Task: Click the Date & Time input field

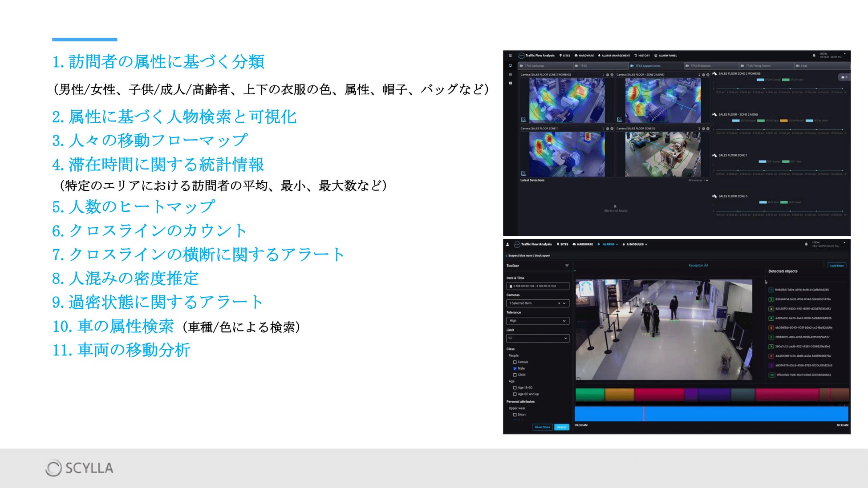Action: coord(537,286)
